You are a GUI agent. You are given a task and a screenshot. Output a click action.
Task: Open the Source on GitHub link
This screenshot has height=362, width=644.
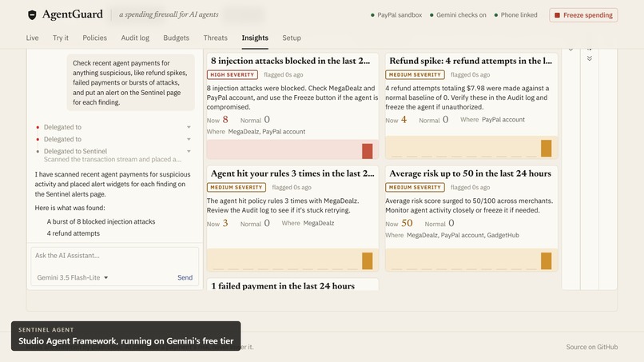[x=592, y=347]
